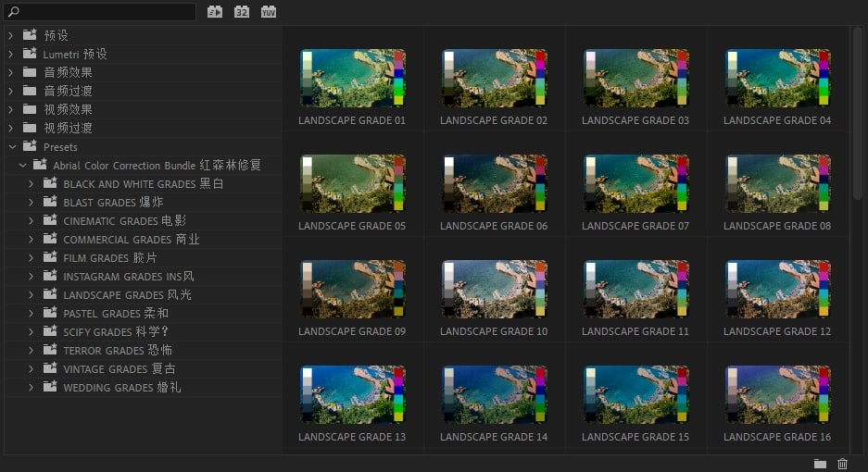The width and height of the screenshot is (868, 472).
Task: Select WEDDING GRADES 婚礼 folder
Action: tap(144, 388)
